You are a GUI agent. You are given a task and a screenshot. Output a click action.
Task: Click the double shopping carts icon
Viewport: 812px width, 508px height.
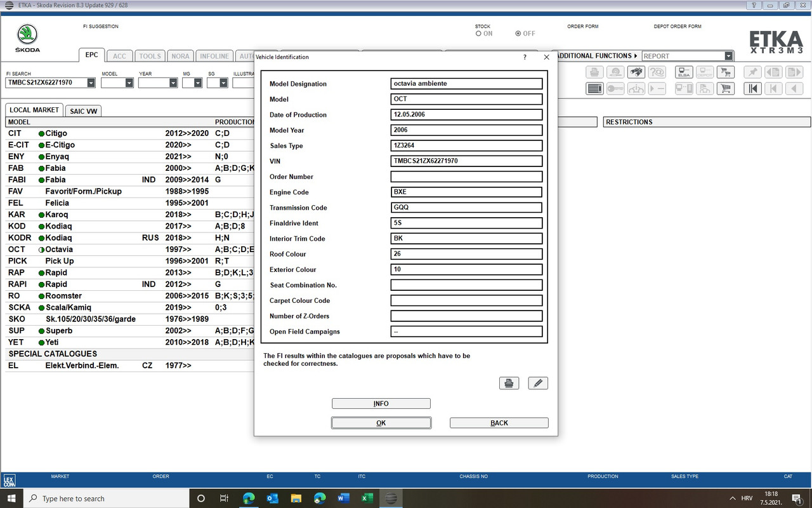726,72
